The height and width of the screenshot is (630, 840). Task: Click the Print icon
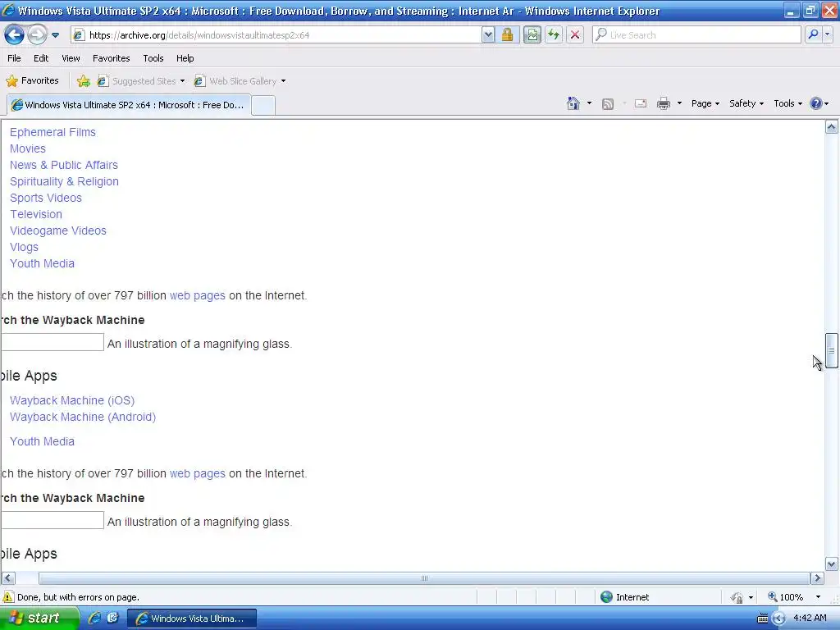point(664,103)
